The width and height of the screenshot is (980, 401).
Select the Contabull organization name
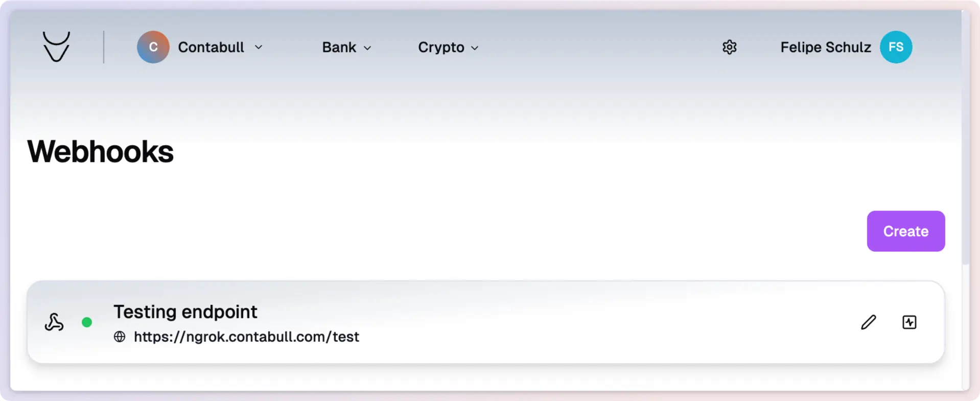[211, 47]
